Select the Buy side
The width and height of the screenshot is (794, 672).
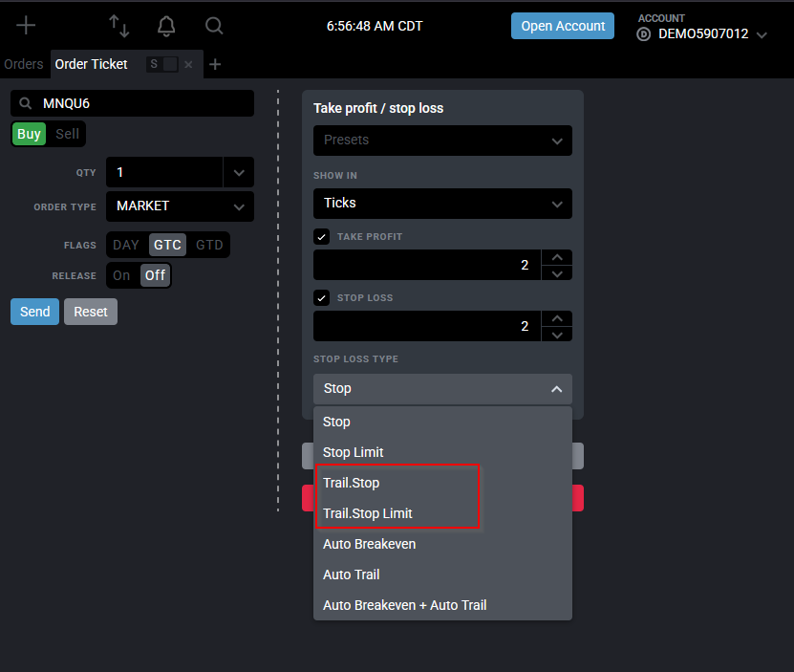pyautogui.click(x=29, y=134)
